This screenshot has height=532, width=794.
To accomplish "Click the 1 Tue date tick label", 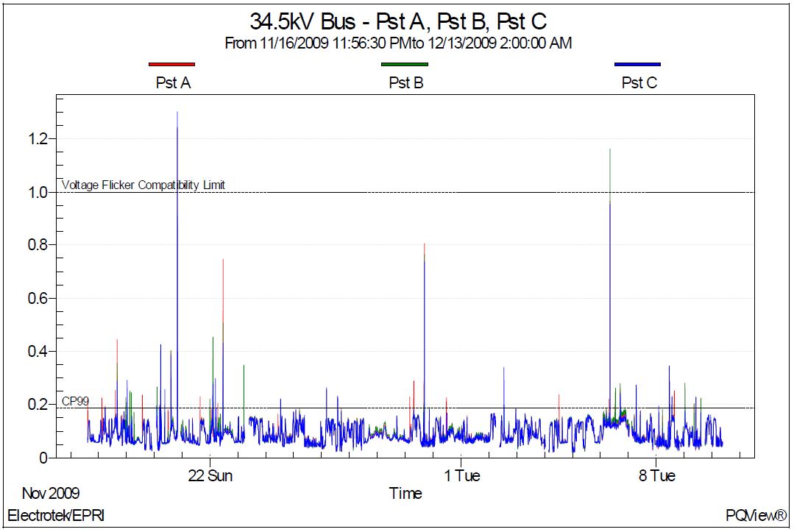I will tap(462, 476).
